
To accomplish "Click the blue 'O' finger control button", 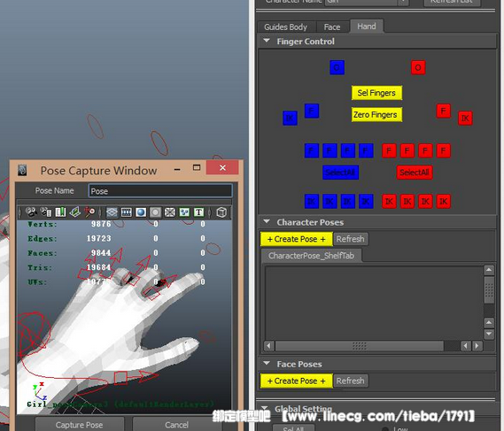I will pos(337,67).
